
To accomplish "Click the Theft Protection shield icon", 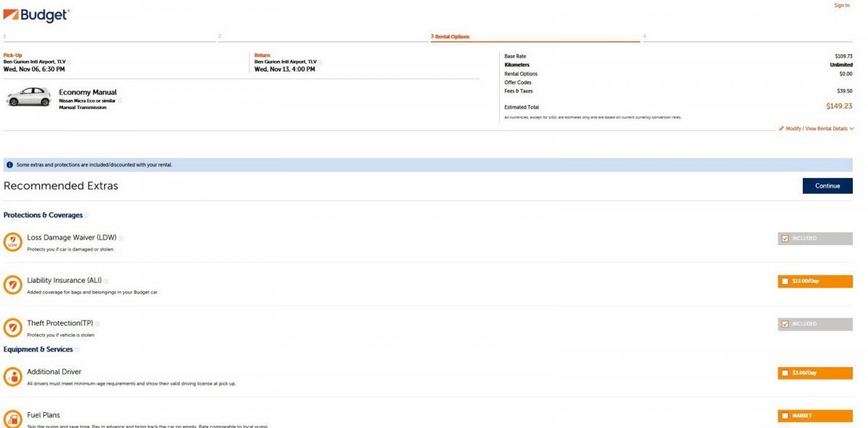I will coord(12,328).
